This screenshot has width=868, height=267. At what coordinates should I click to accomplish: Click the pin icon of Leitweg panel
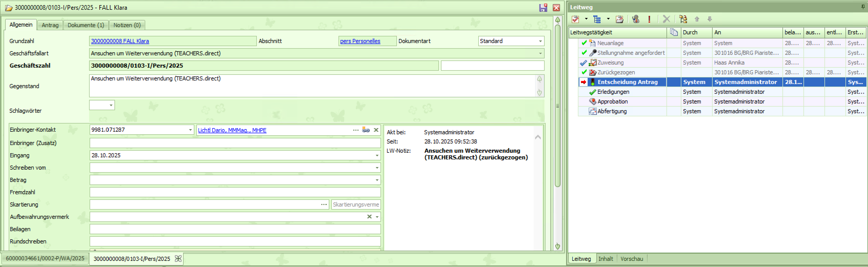863,7
